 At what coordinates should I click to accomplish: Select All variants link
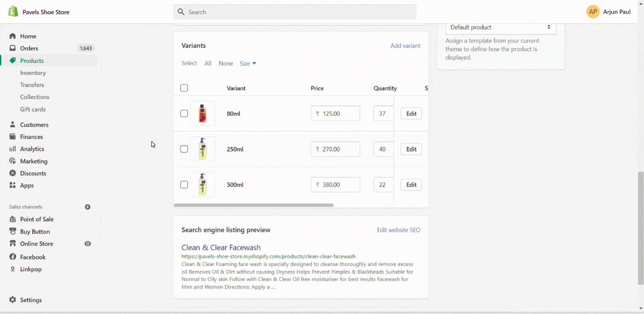coord(208,63)
